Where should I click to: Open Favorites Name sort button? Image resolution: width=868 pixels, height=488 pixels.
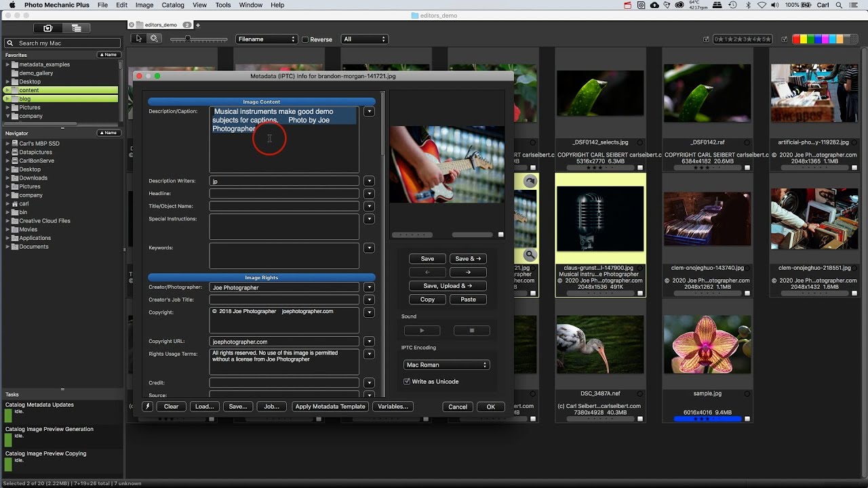(x=108, y=55)
